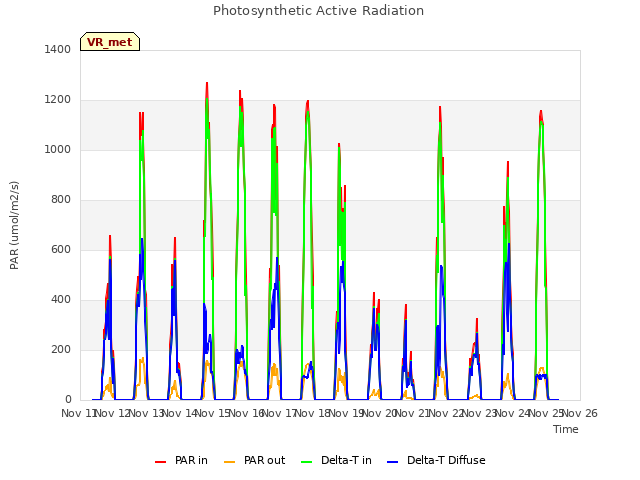Click the orange PAR out legend swatch
The height and width of the screenshot is (480, 640).
pyautogui.click(x=230, y=462)
